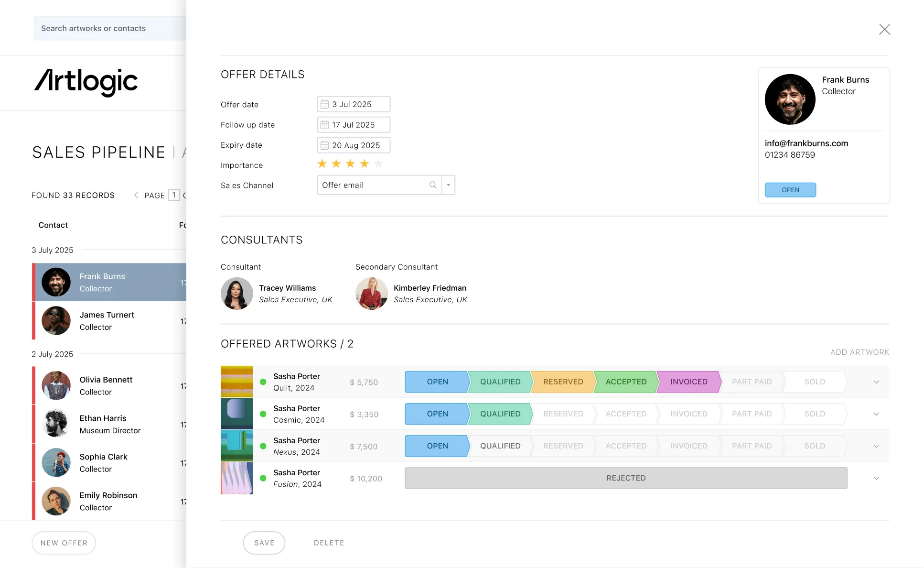Click the page number box
The height and width of the screenshot is (568, 924).
coord(174,195)
